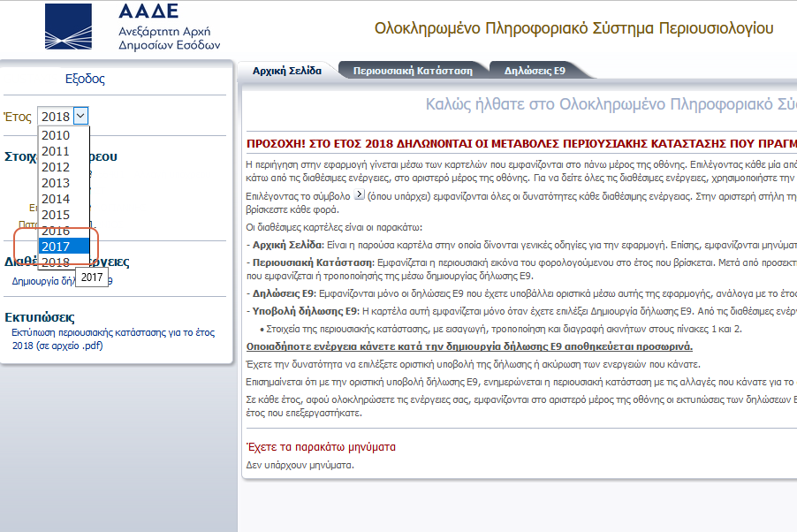This screenshot has width=797, height=532.
Task: Click the small arrow symbol in instructions text
Action: (359, 194)
